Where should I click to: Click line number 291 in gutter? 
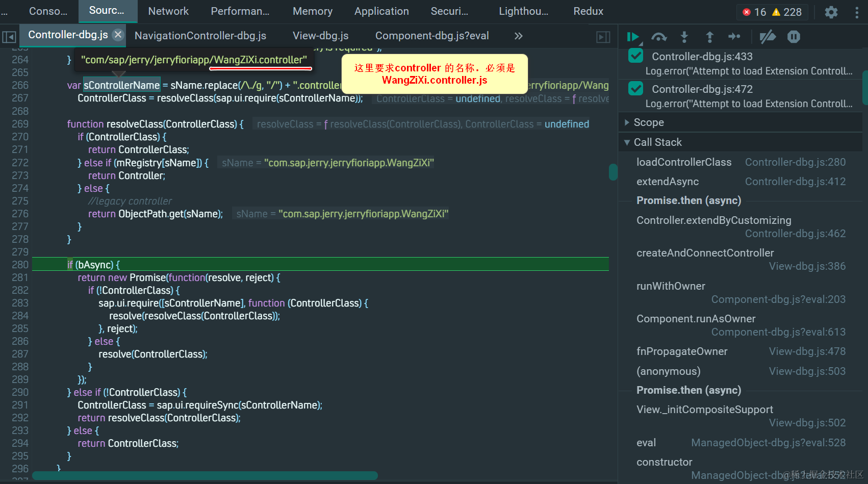(20, 405)
